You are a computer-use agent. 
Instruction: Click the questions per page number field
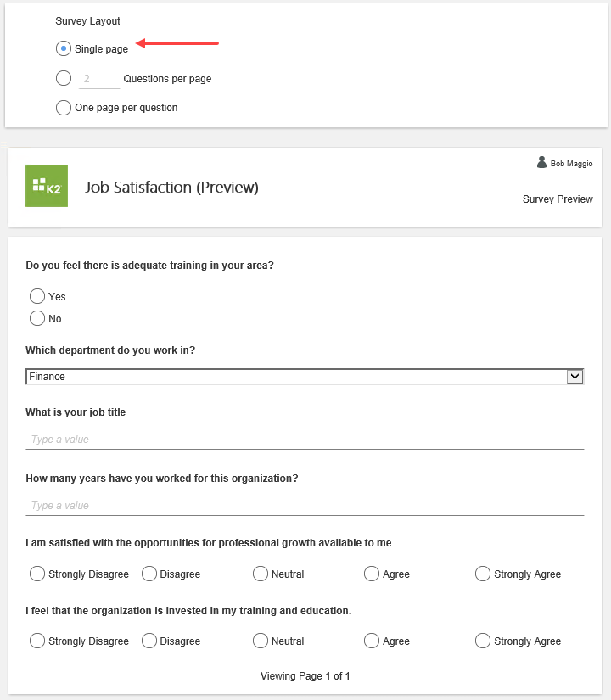(x=98, y=79)
